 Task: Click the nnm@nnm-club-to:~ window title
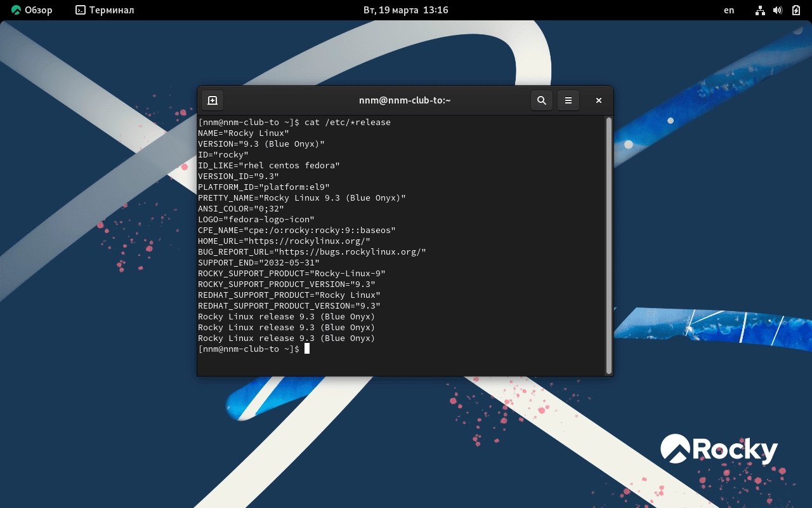coord(405,100)
